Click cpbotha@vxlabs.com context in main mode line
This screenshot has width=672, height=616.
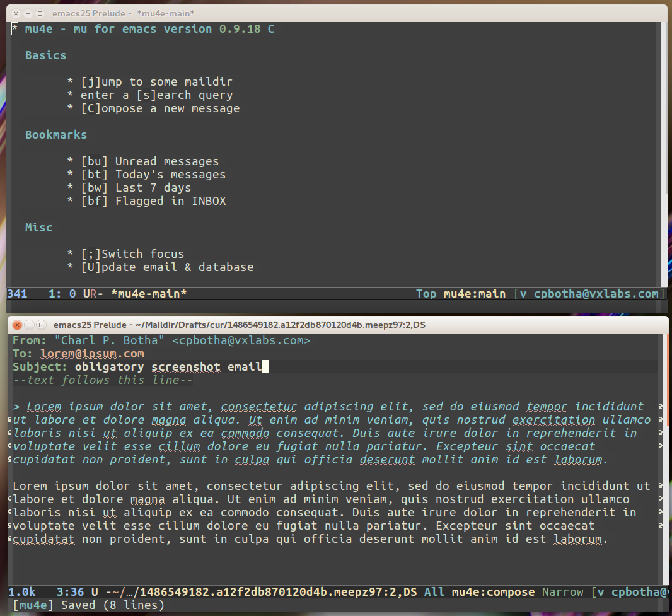(x=596, y=294)
